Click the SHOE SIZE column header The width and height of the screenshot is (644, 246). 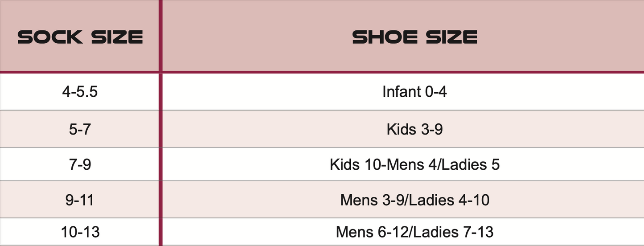tap(414, 37)
